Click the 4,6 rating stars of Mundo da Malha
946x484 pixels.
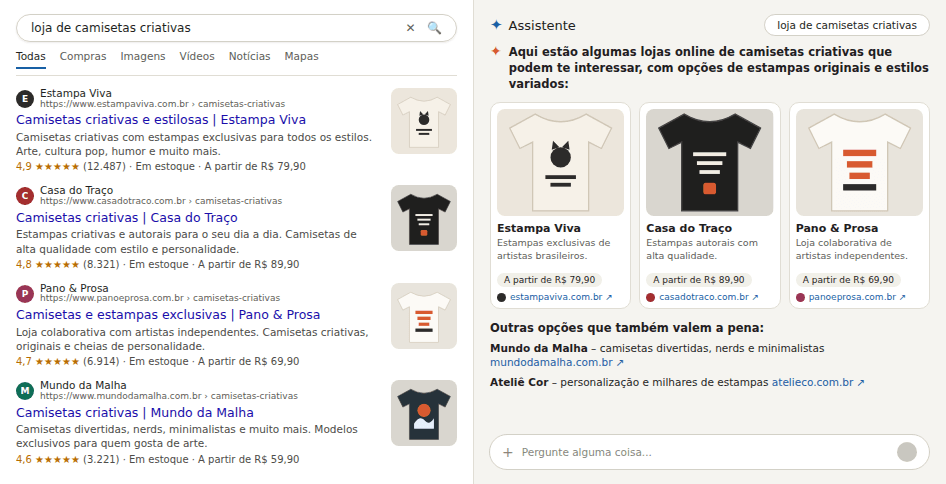57,459
